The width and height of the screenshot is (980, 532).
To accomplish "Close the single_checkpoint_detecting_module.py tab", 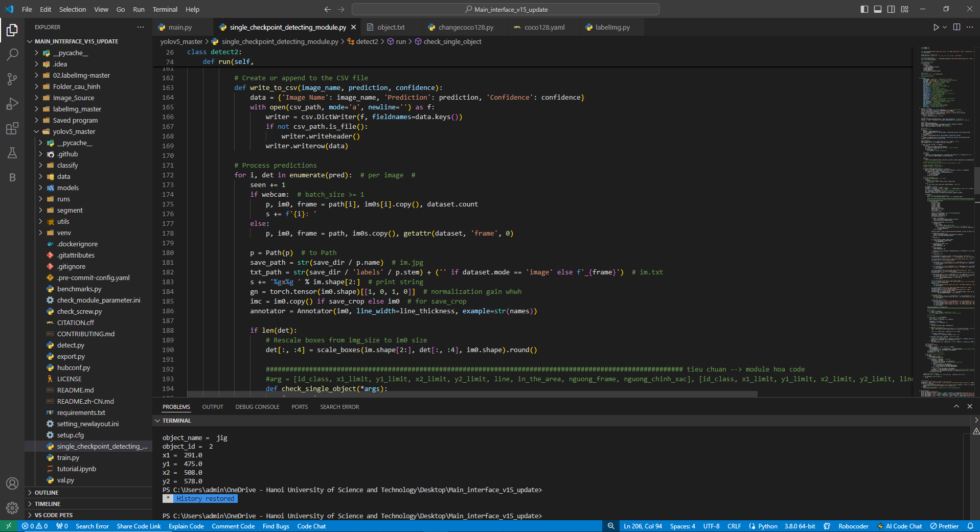I will coord(353,27).
